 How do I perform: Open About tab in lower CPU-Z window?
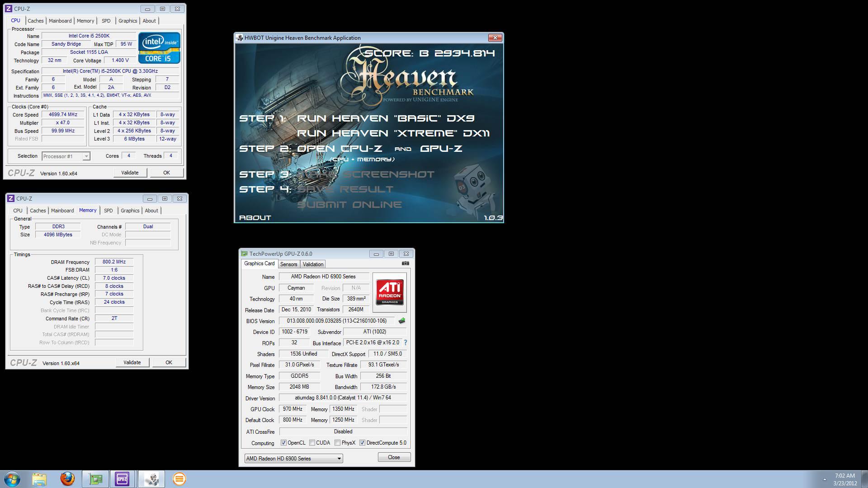tap(151, 211)
